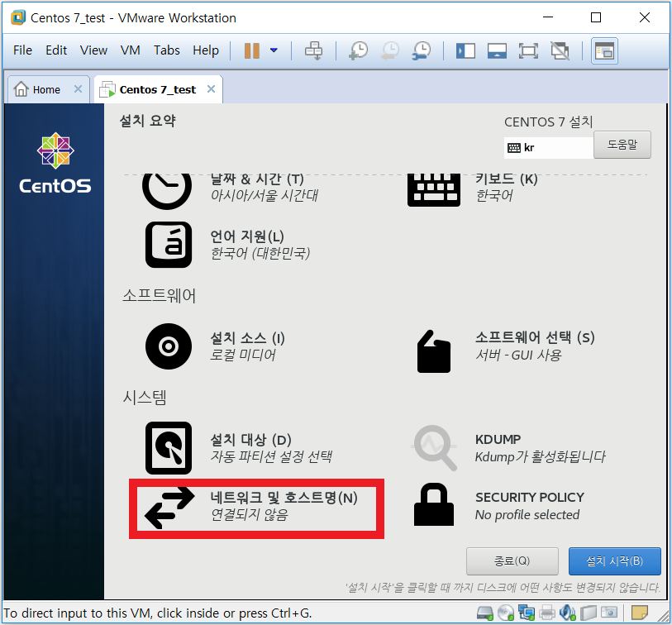Screen dimensions: 672x625
Task: Open 설치 소스 disc icon
Action: tap(169, 346)
